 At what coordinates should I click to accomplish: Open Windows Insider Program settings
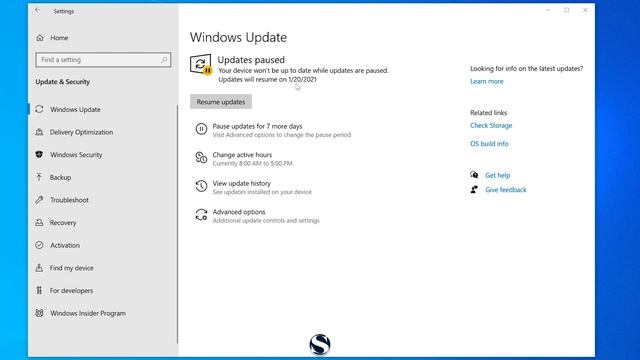coord(88,313)
